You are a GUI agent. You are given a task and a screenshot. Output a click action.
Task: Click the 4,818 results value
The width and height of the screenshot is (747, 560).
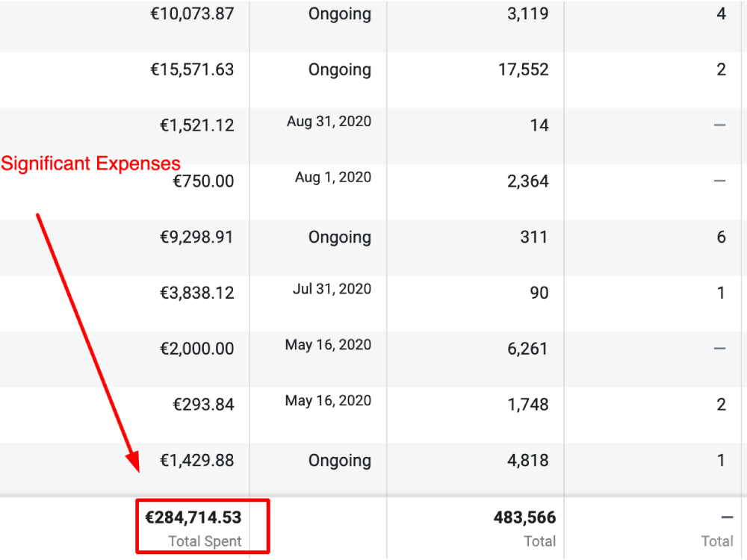click(x=527, y=461)
